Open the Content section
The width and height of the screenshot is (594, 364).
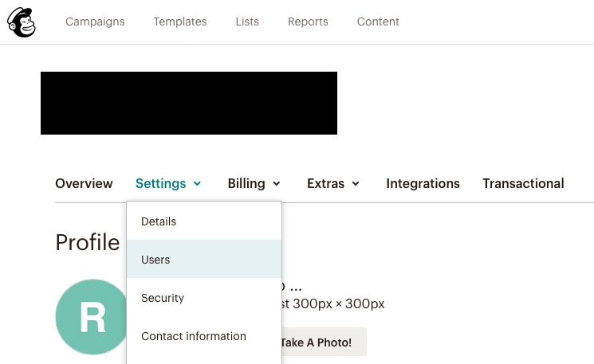[x=378, y=22]
